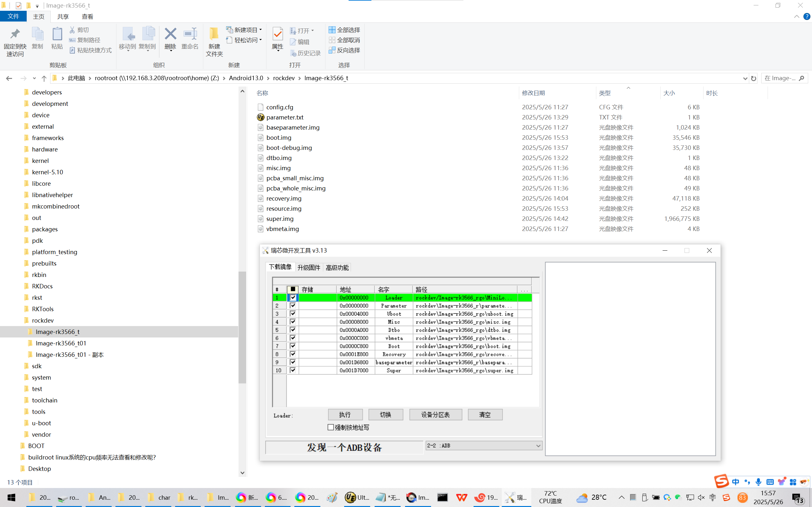Open the 查看 ribbon tab
The image size is (812, 507).
click(x=87, y=16)
